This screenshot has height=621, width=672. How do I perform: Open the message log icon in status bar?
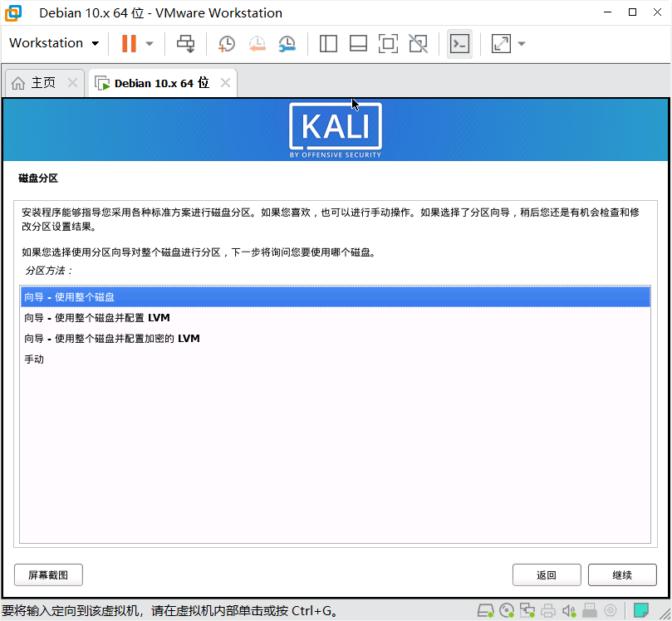[x=641, y=610]
